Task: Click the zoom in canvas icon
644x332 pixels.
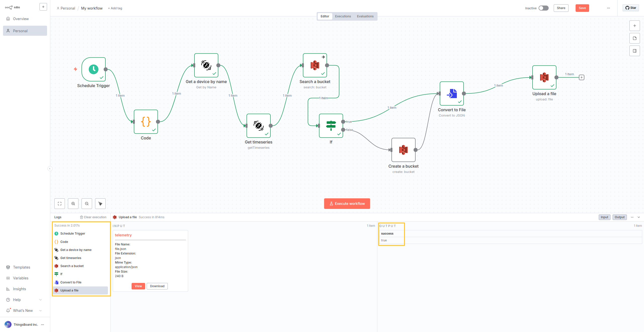Action: 73,204
